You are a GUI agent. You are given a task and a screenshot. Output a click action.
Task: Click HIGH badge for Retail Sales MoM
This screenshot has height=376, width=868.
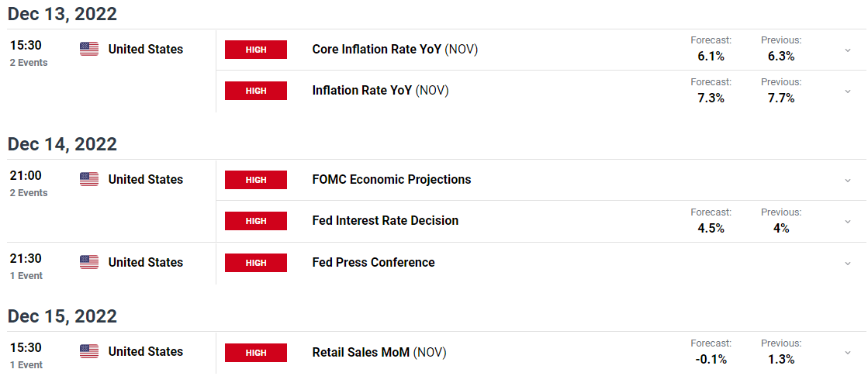point(256,352)
